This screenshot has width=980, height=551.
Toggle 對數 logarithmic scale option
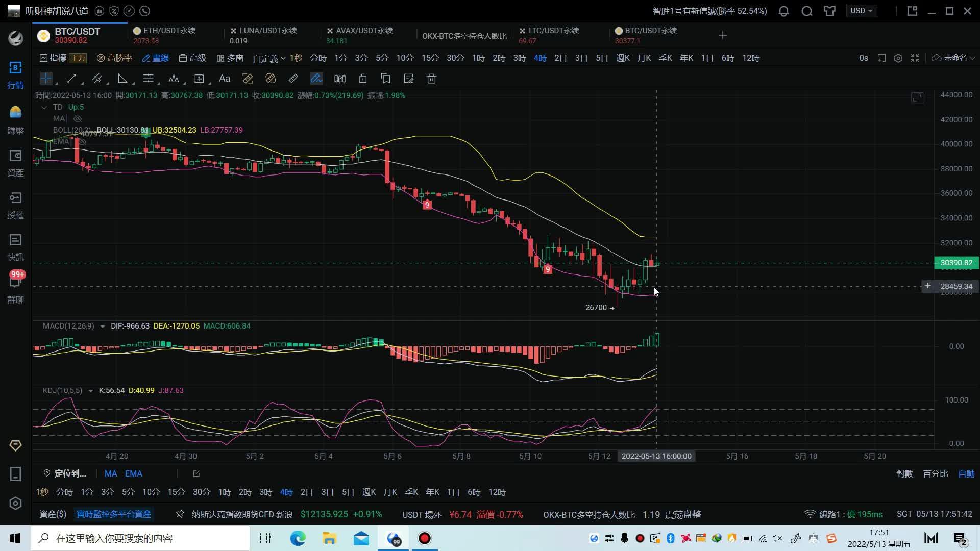(x=904, y=474)
